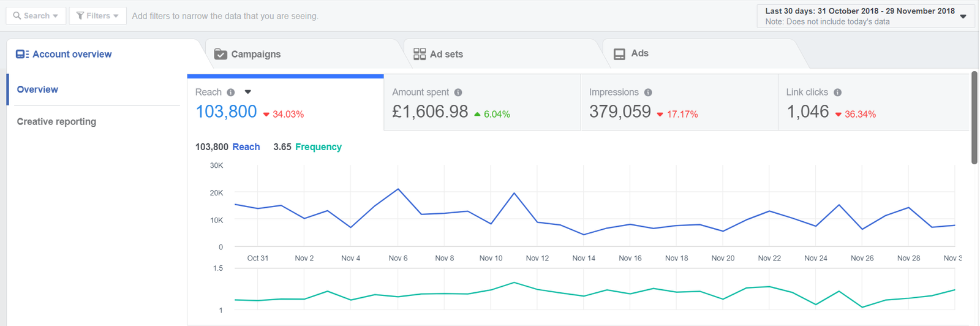Open the Filters dropdown

click(x=97, y=16)
